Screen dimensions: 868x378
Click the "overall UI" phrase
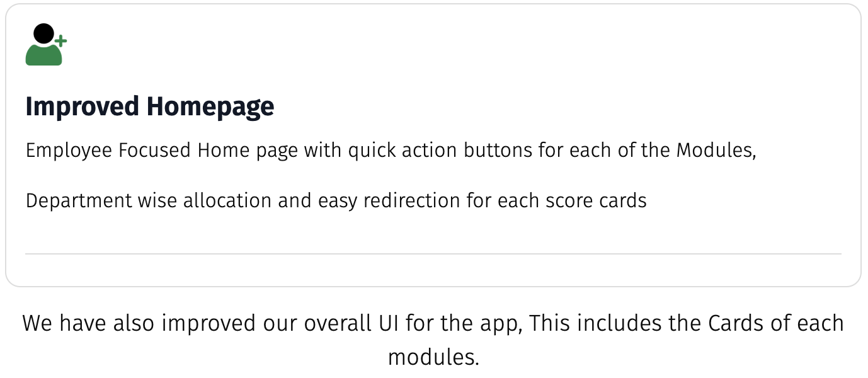351,323
